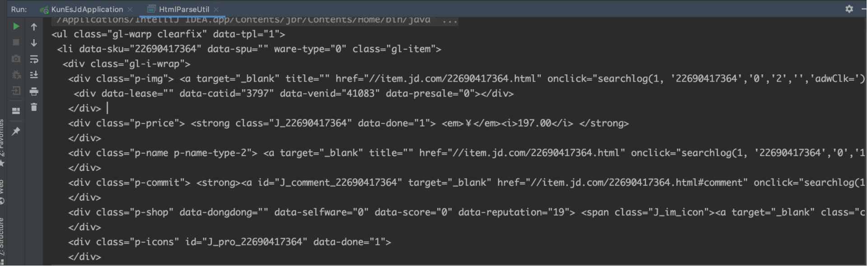This screenshot has width=868, height=266.
Task: Click the "Run:" label
Action: pos(19,9)
